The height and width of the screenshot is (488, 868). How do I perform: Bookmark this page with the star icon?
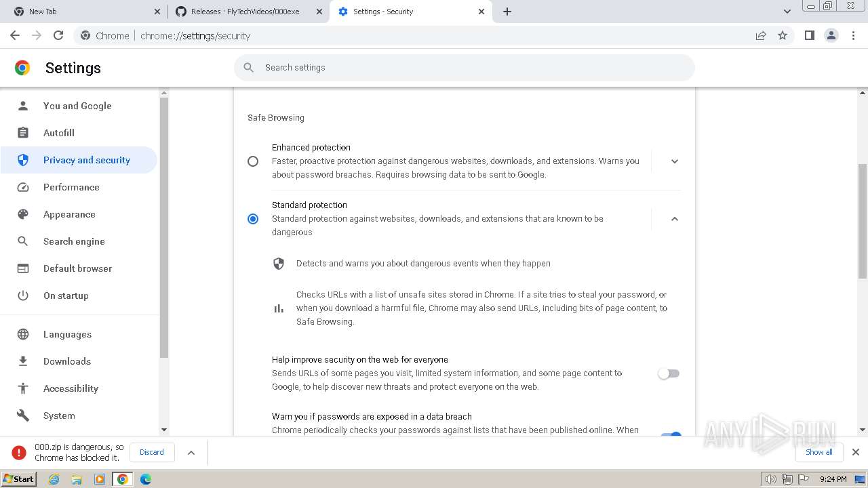tap(783, 35)
